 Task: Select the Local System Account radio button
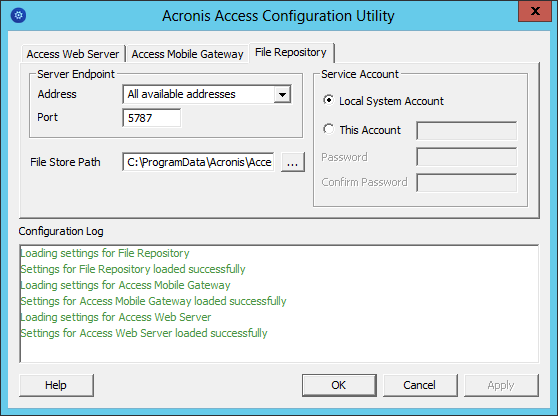[328, 100]
